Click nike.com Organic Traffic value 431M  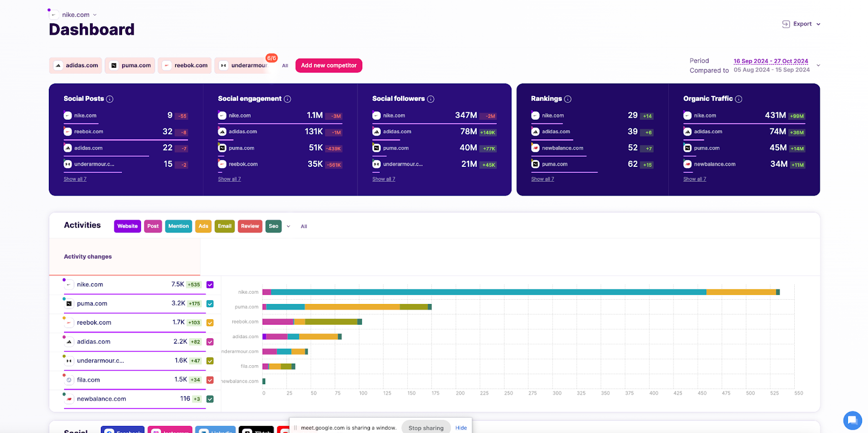pos(775,115)
